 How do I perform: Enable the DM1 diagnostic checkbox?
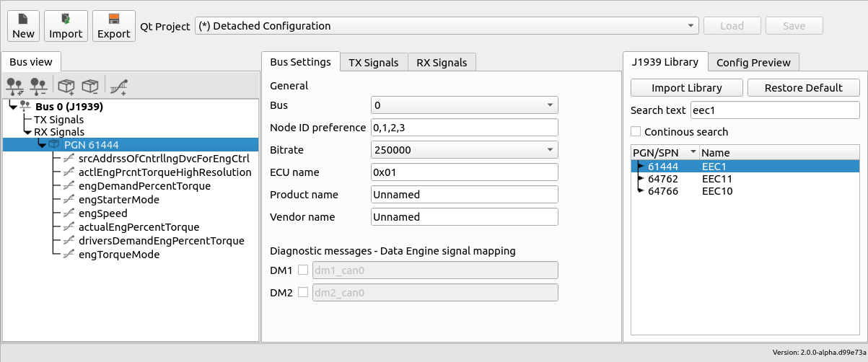303,270
